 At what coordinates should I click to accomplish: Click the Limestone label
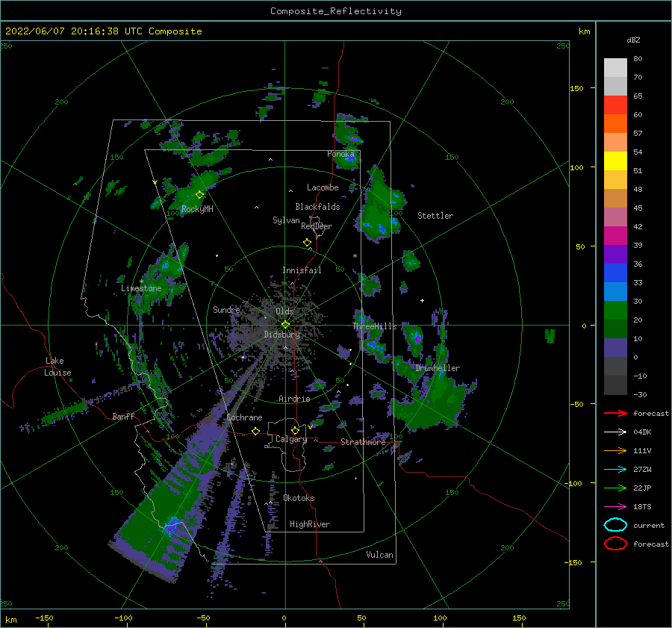(x=141, y=288)
